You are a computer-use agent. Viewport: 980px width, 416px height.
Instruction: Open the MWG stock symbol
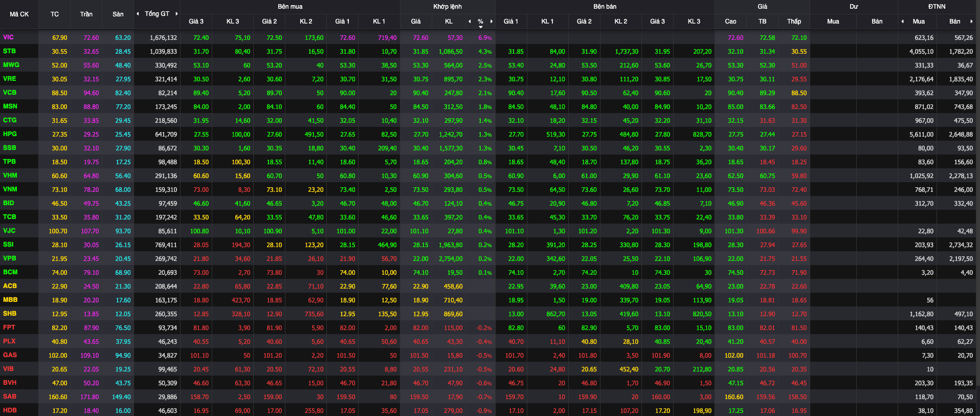(x=11, y=65)
